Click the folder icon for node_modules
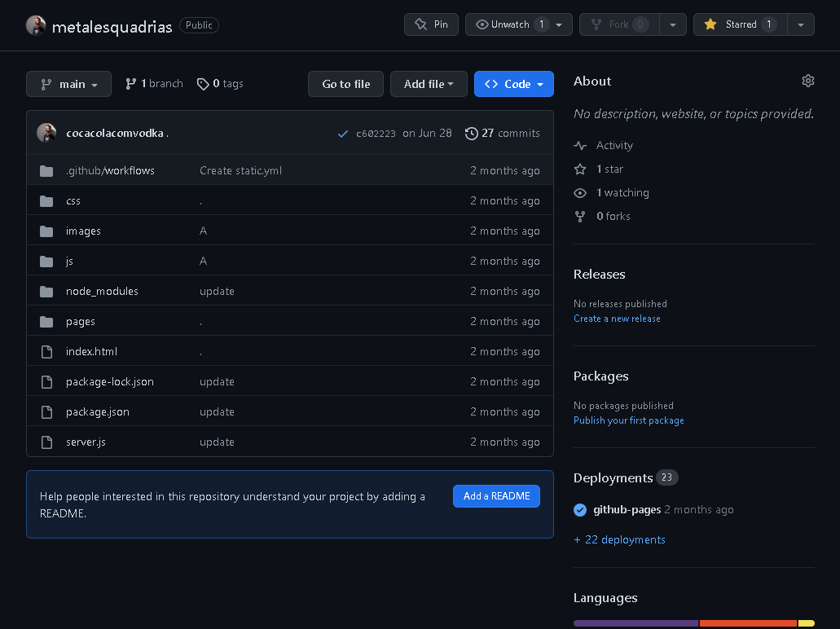 pyautogui.click(x=46, y=291)
